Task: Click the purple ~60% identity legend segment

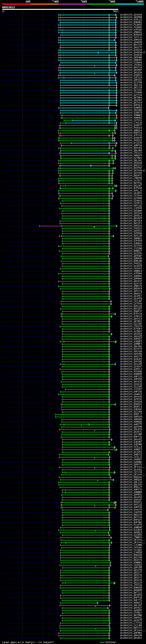Action: pyautogui.click(x=73, y=4)
